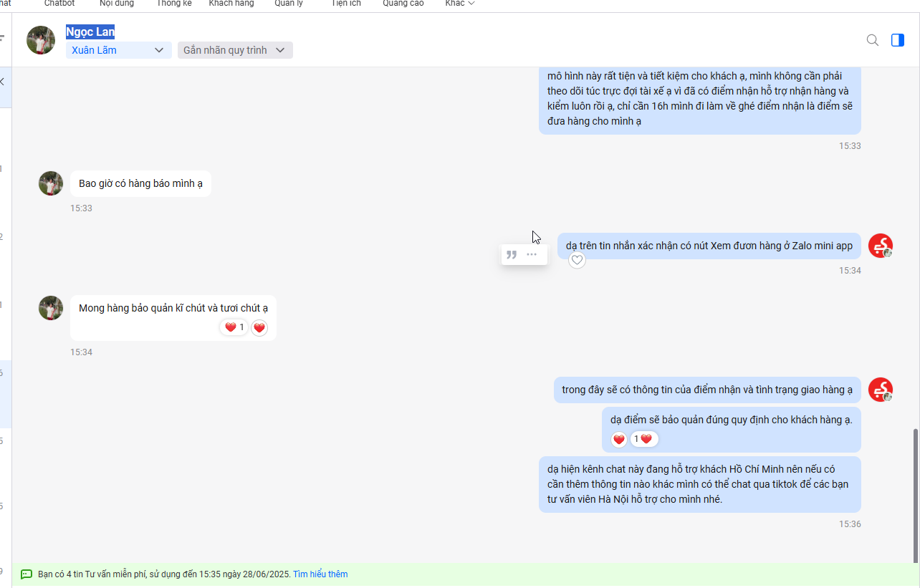Click the 15:33 timestamp under the long shop message

click(850, 145)
